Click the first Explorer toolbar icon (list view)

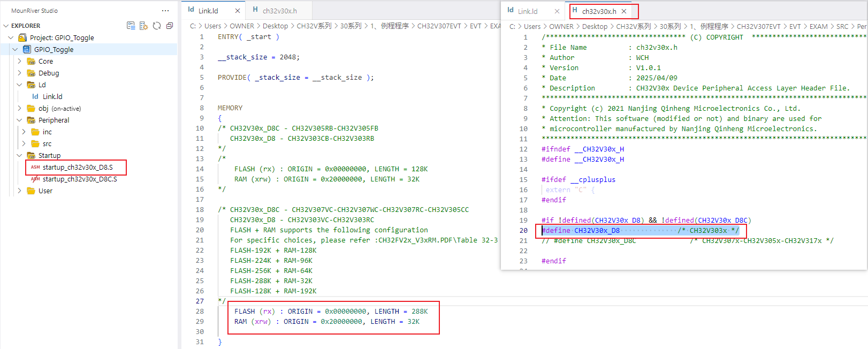[x=131, y=26]
